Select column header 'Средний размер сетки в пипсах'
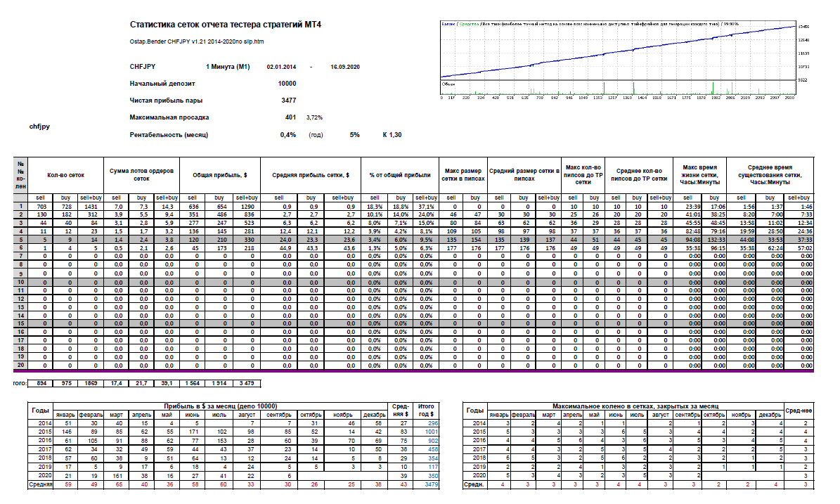Viewport: 840px width, 504px height. tap(524, 174)
